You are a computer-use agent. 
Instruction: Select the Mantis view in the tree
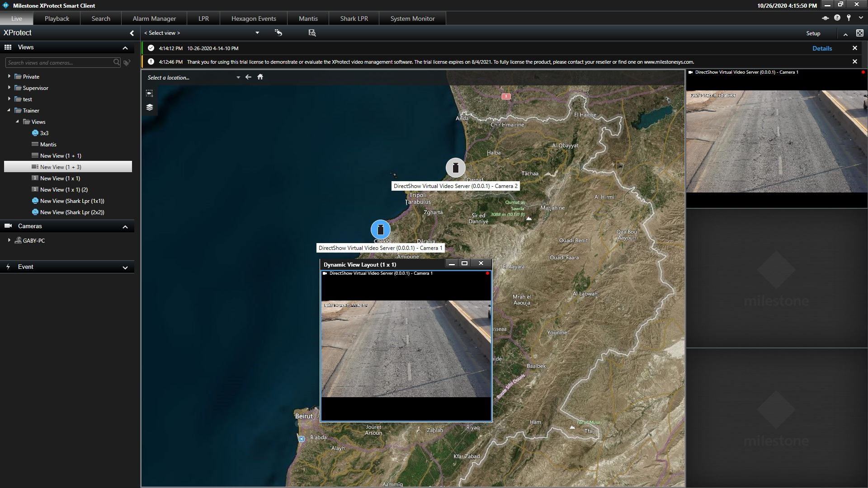pyautogui.click(x=48, y=145)
